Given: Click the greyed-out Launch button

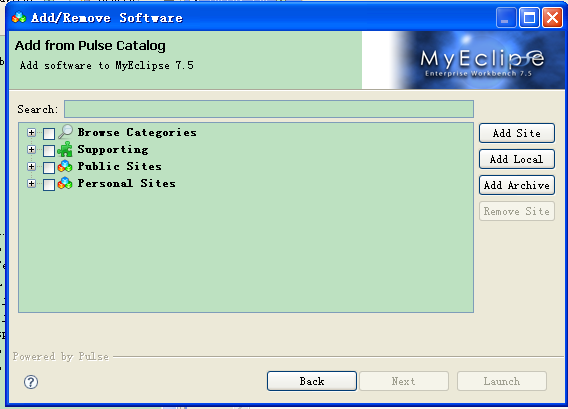Looking at the screenshot, I should pyautogui.click(x=502, y=381).
